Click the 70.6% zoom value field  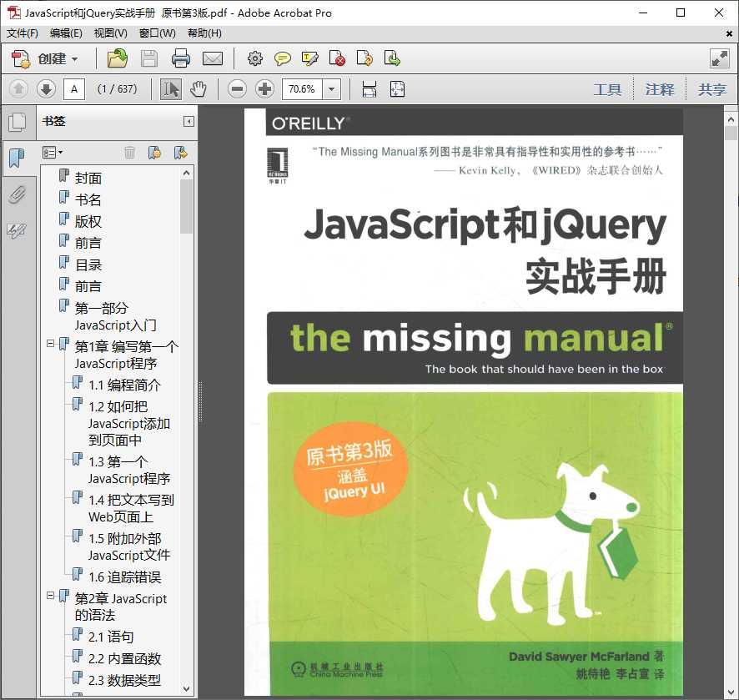point(302,89)
